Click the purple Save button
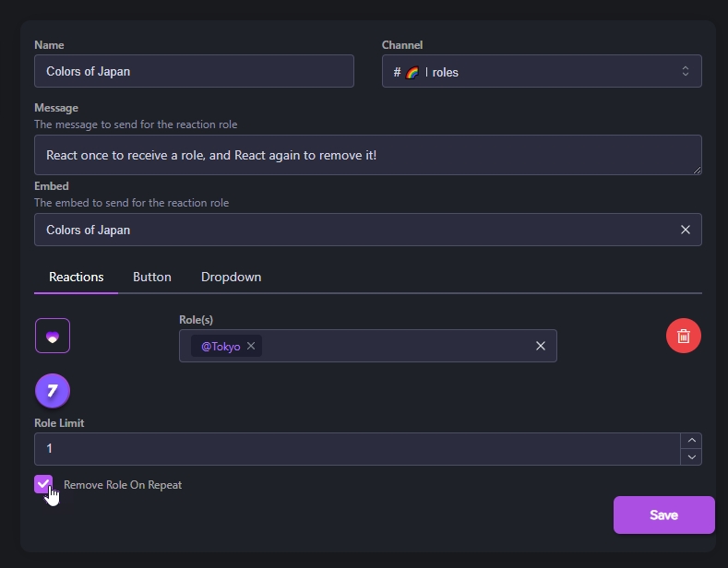Screen dimensions: 728x568 664,515
